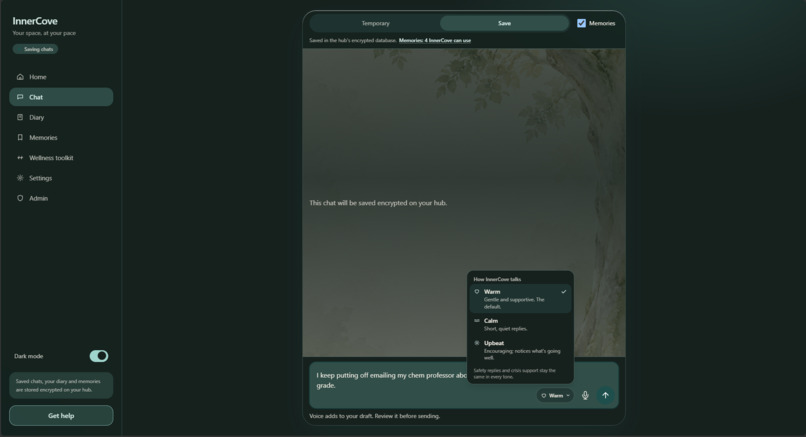Click the microphone voice input icon

pyautogui.click(x=585, y=395)
